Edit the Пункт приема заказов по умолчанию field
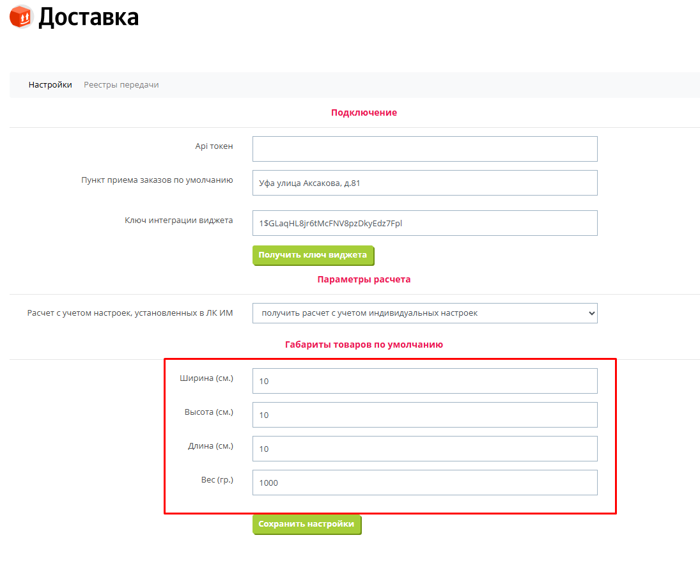Viewport: 700px width, 588px height. point(424,183)
